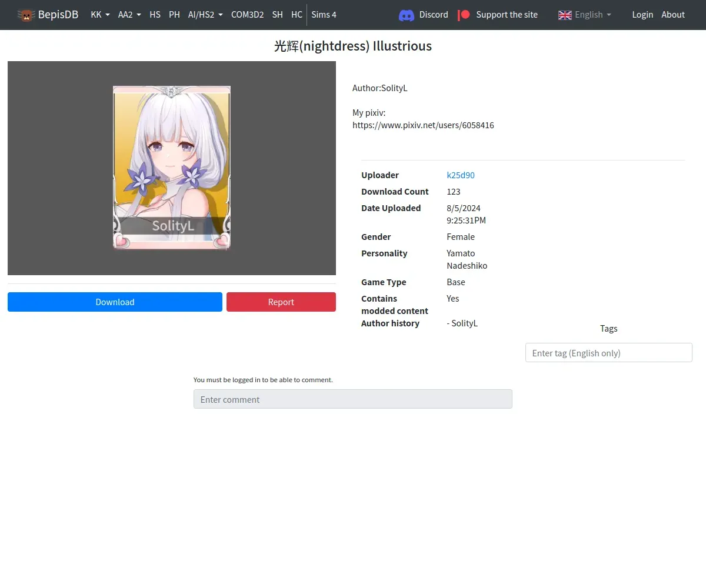
Task: Click the Enter comment field
Action: 353,399
